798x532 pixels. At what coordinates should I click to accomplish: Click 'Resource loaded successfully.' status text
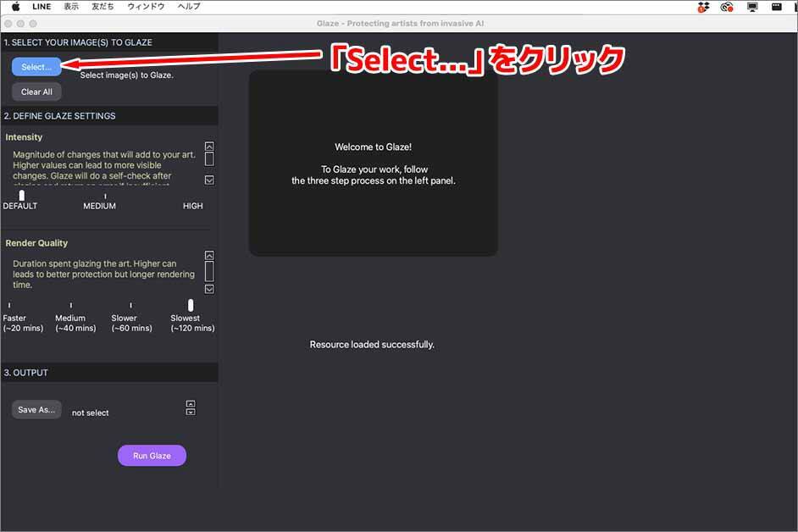coord(372,345)
